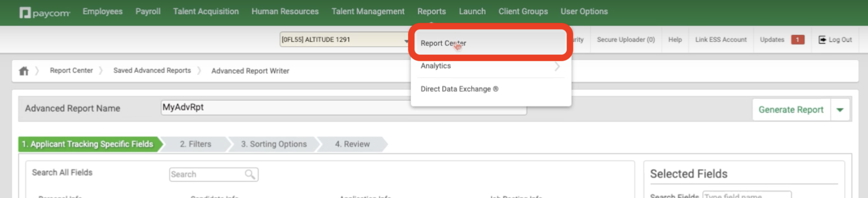Select 1. Applicant Tracking Specific Fields step
Screen dimensions: 868x198
88,144
